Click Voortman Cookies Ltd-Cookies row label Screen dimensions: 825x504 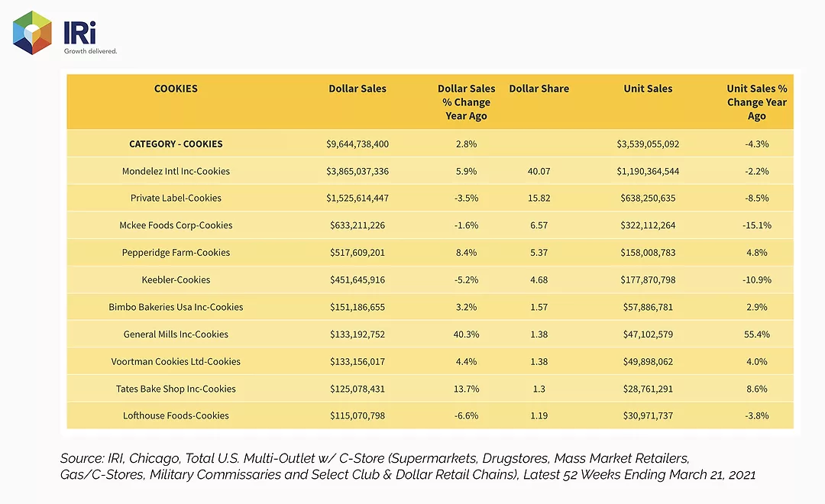tap(176, 361)
